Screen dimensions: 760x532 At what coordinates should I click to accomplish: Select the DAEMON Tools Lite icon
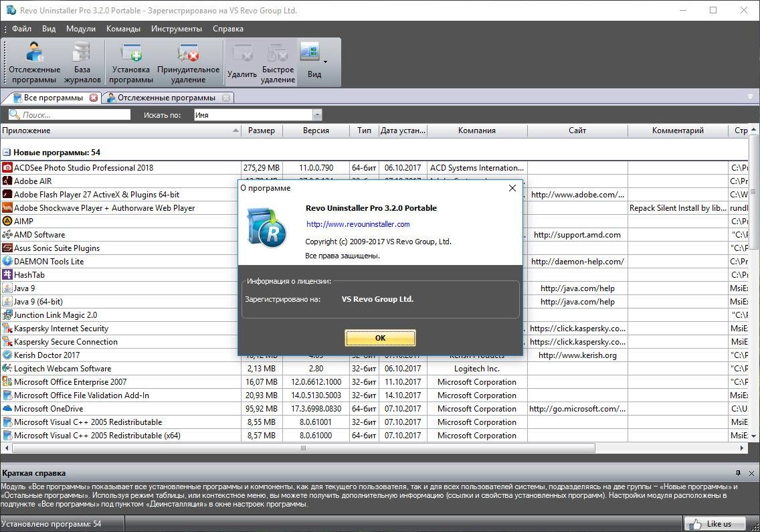7,262
